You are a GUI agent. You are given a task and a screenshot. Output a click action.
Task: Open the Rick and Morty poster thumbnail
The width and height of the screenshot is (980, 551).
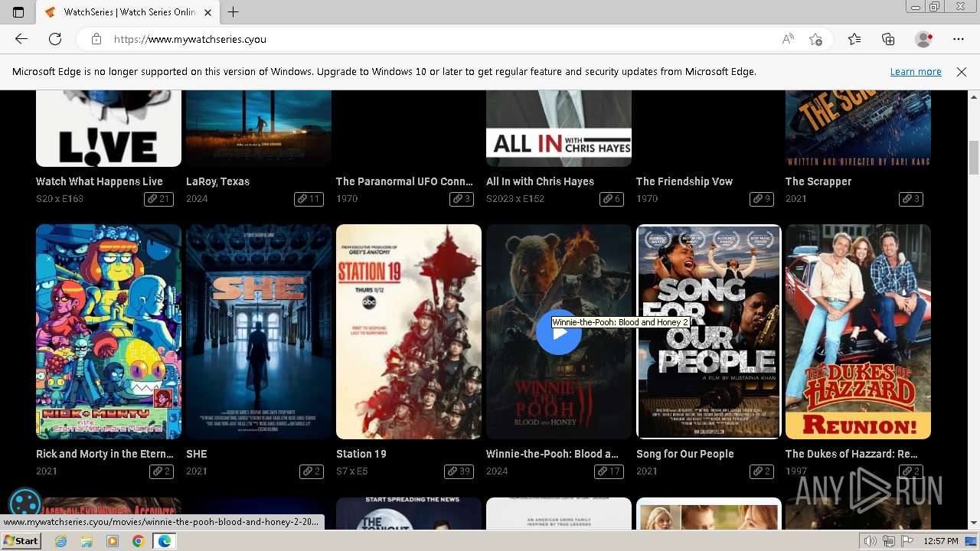click(109, 331)
